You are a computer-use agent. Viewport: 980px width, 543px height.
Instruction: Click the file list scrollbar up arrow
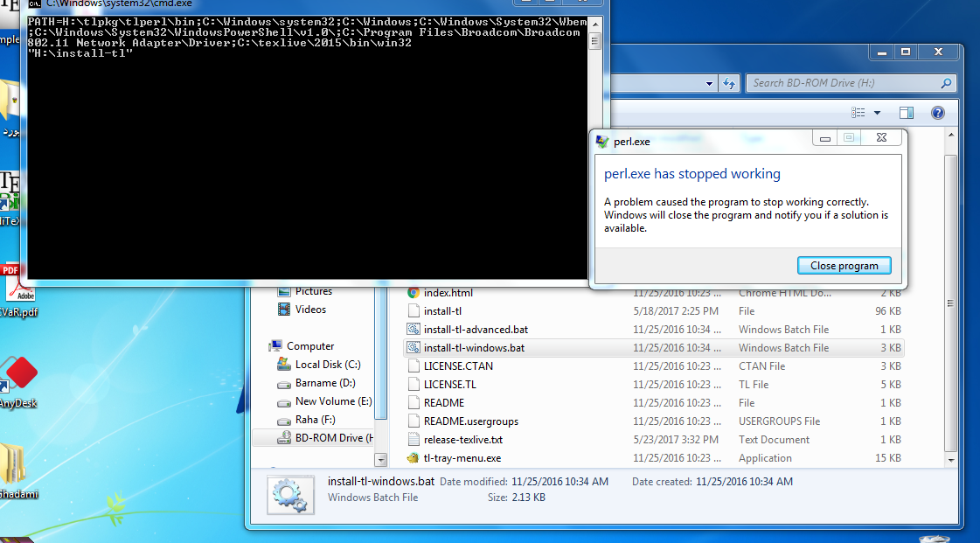point(950,135)
